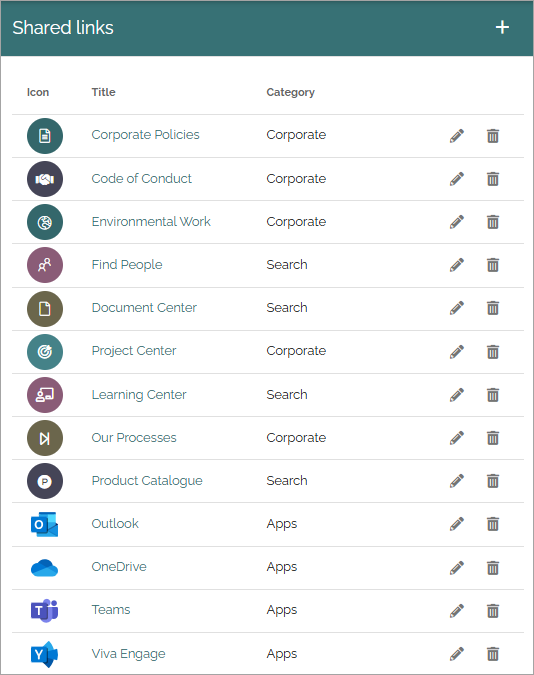Open the Document Center link
This screenshot has width=534, height=675.
144,308
